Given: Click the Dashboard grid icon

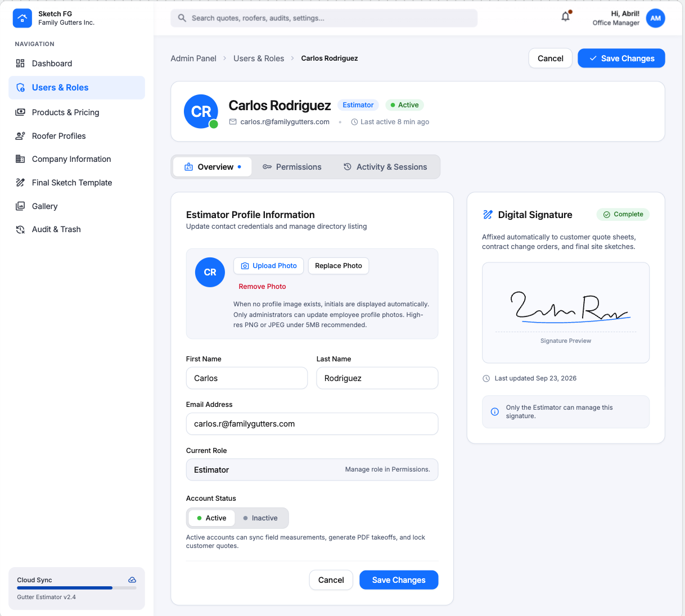Looking at the screenshot, I should [x=20, y=64].
